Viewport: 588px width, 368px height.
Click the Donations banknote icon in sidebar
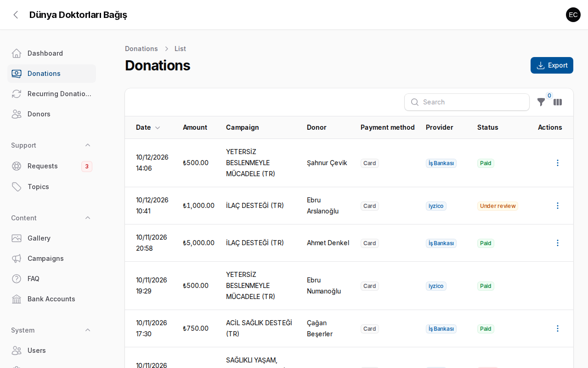(17, 74)
